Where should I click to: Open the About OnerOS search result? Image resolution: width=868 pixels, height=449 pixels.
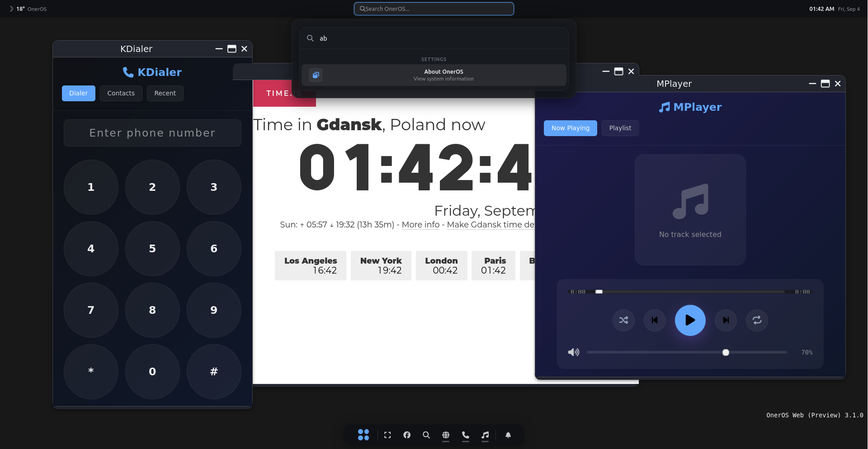(x=434, y=75)
